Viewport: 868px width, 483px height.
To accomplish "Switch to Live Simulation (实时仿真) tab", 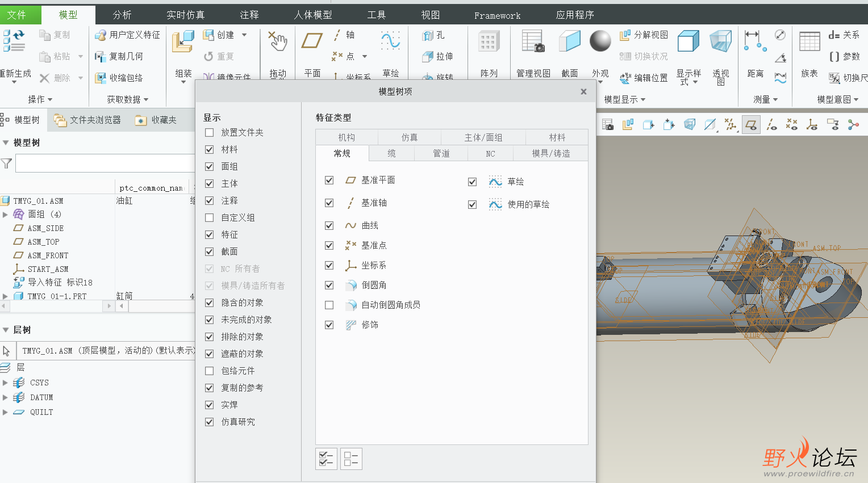I will point(185,15).
